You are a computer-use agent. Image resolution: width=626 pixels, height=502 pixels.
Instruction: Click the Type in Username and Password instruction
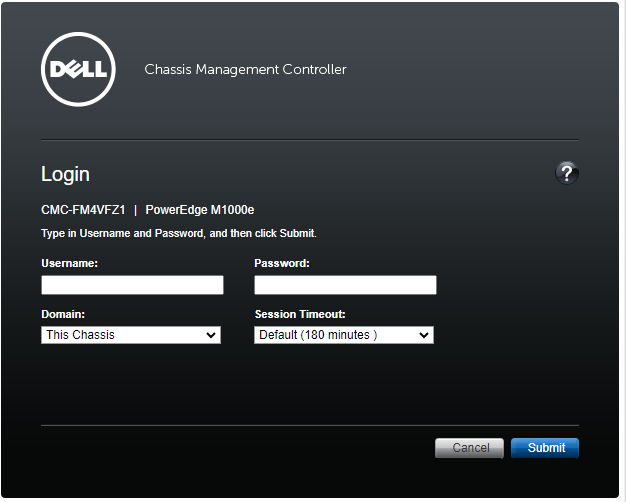[178, 233]
